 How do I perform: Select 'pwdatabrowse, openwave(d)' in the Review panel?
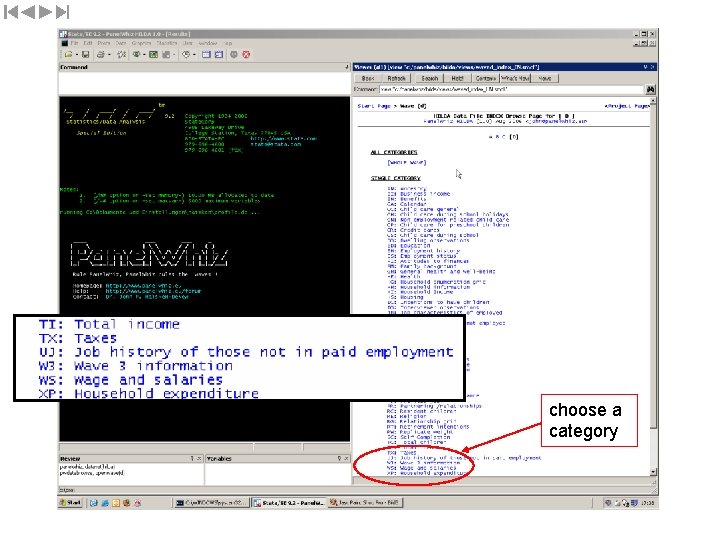(92, 473)
